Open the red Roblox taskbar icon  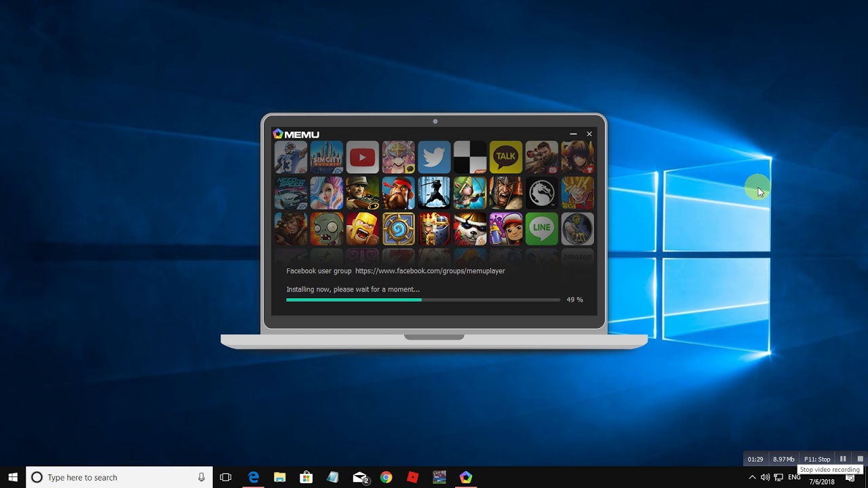tap(412, 477)
